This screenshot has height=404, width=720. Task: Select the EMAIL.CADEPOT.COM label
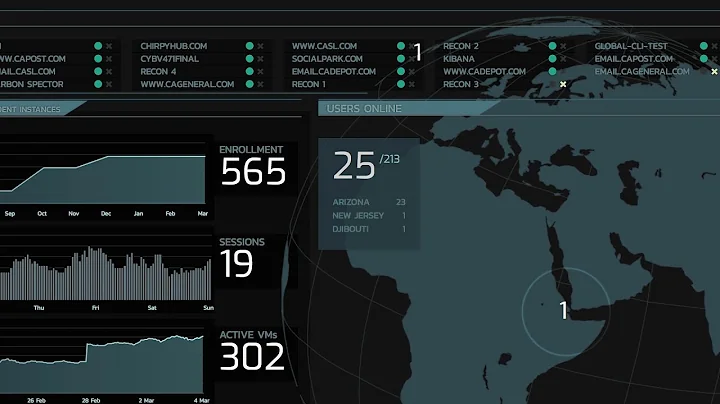tap(334, 72)
